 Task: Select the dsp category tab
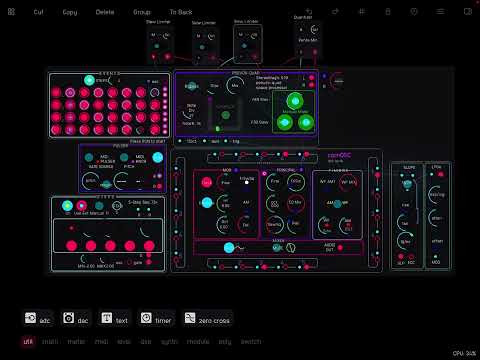tap(146, 342)
